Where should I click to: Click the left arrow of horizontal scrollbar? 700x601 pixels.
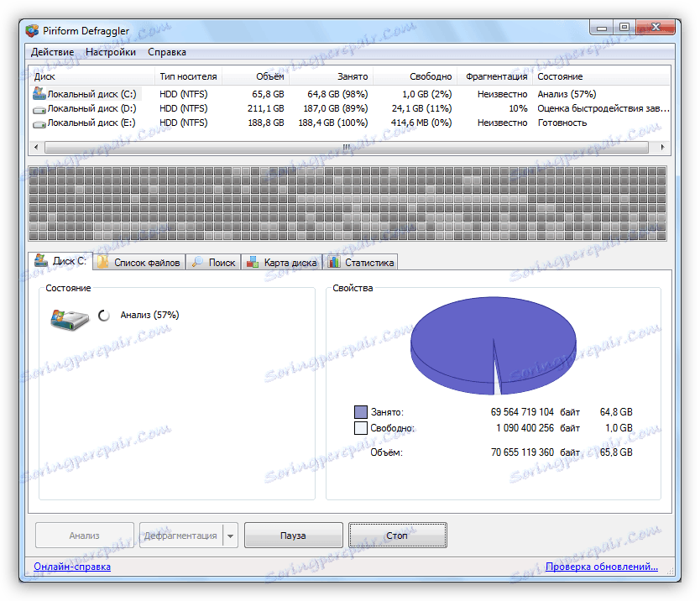(x=37, y=147)
